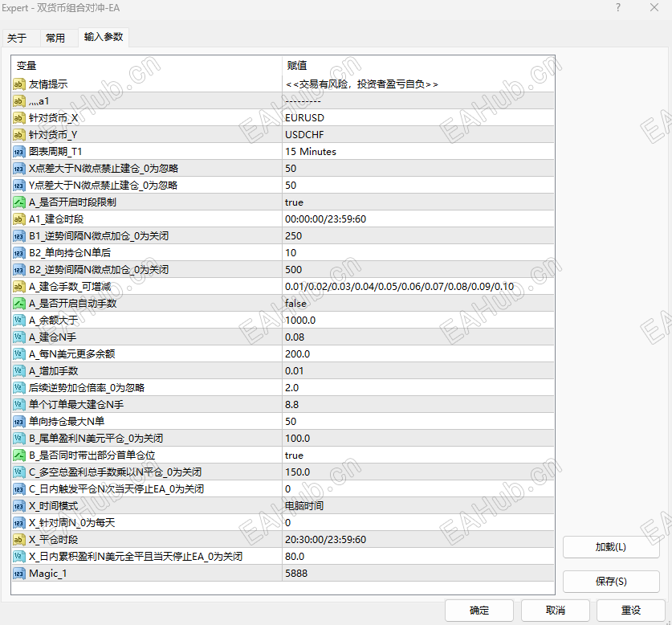Image resolution: width=672 pixels, height=625 pixels.
Task: Click the integer icon beside Magic_1
Action: click(x=18, y=574)
